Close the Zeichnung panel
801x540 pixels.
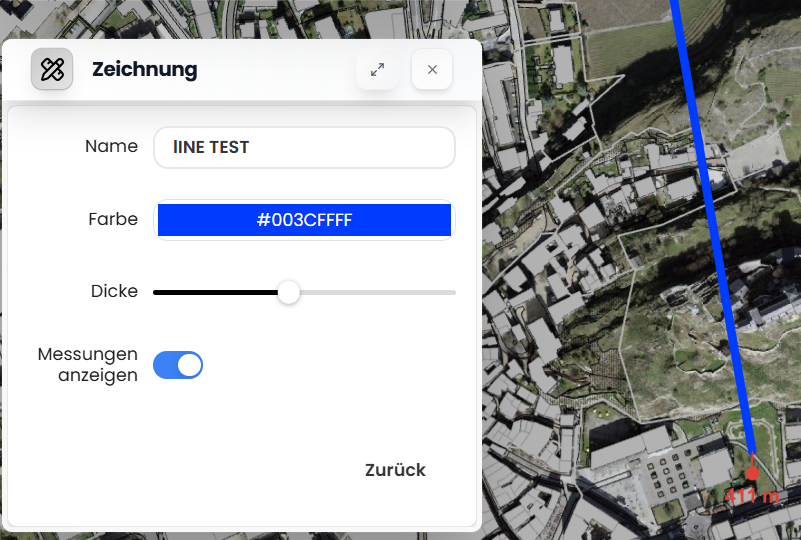tap(432, 70)
